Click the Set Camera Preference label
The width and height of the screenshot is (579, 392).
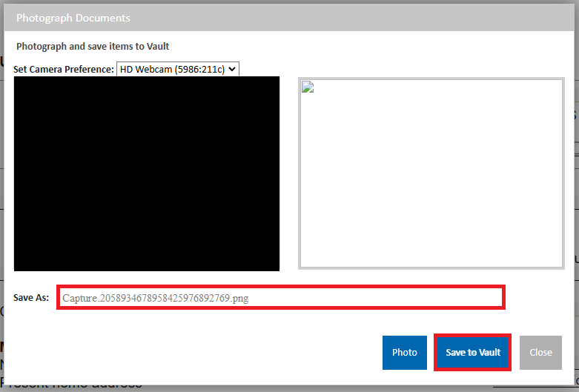(x=64, y=69)
